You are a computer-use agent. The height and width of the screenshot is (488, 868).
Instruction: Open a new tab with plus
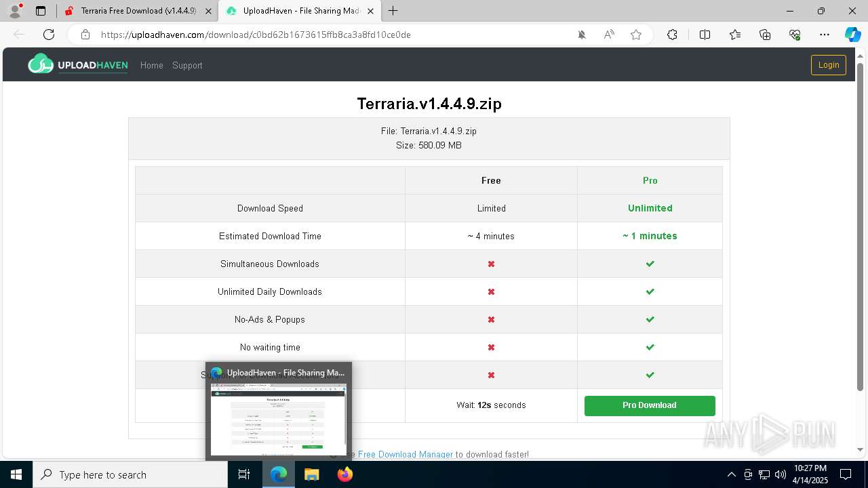[393, 11]
